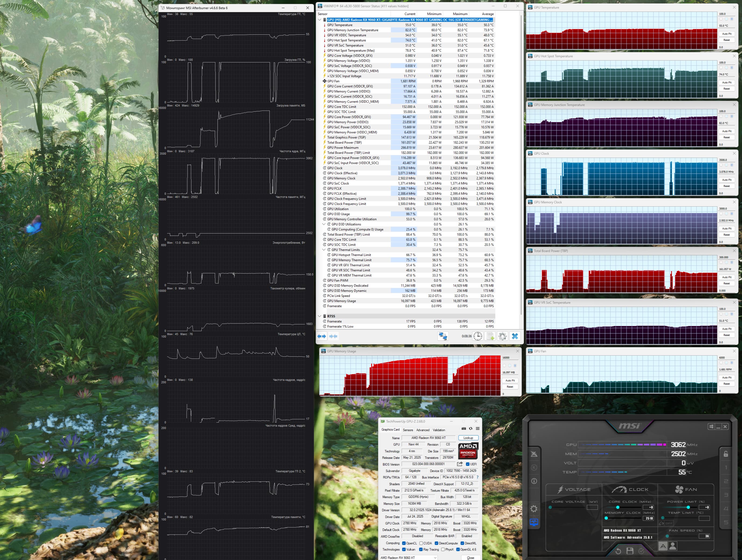The image size is (742, 560).
Task: Click the GPU-Z screenshot camera icon
Action: click(x=464, y=428)
